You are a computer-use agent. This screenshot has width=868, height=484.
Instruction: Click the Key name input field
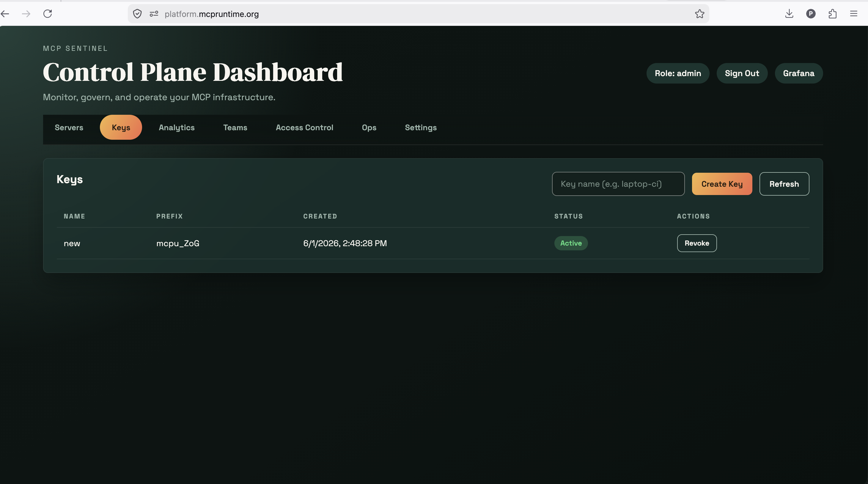click(618, 184)
